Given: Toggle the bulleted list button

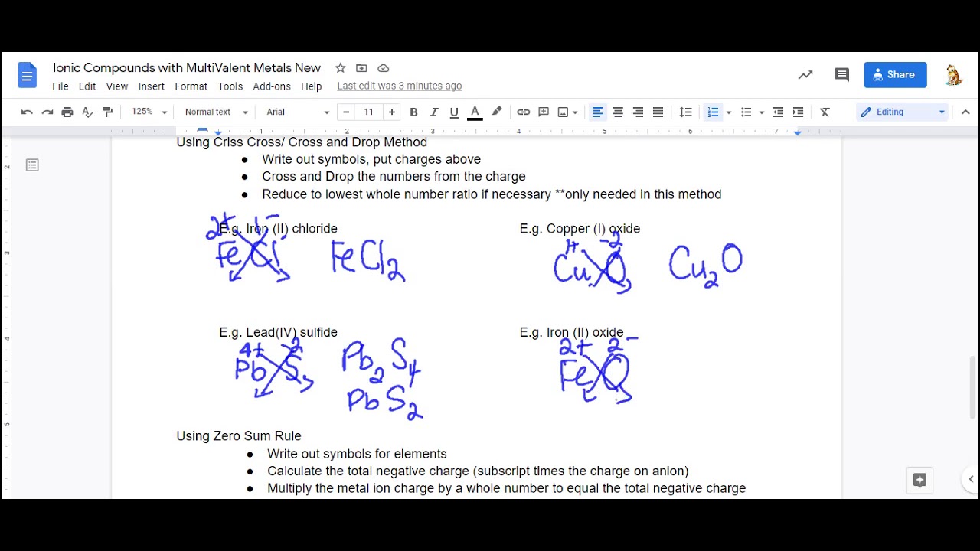Looking at the screenshot, I should (x=746, y=112).
